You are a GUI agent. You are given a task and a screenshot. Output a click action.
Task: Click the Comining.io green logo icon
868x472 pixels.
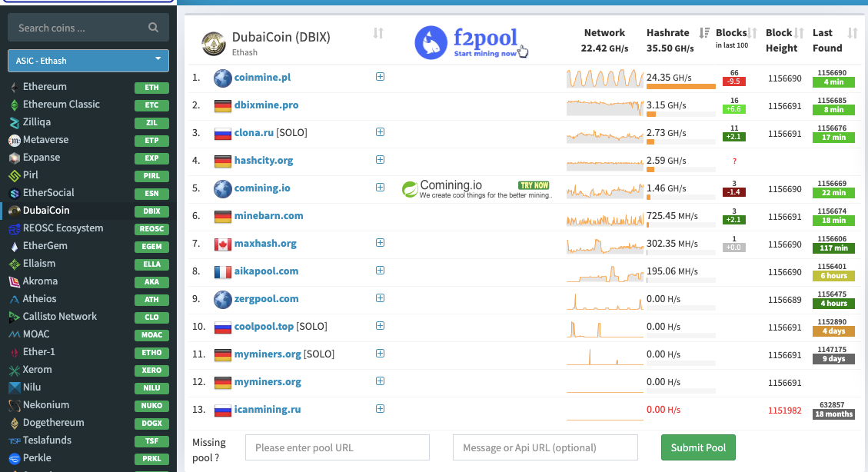[x=410, y=189]
